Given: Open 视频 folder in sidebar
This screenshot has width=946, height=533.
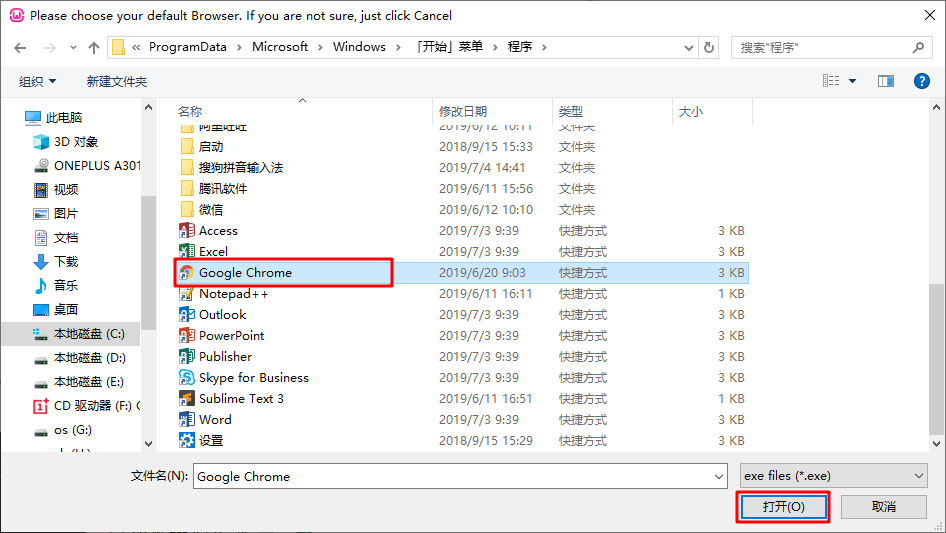Looking at the screenshot, I should point(56,190).
